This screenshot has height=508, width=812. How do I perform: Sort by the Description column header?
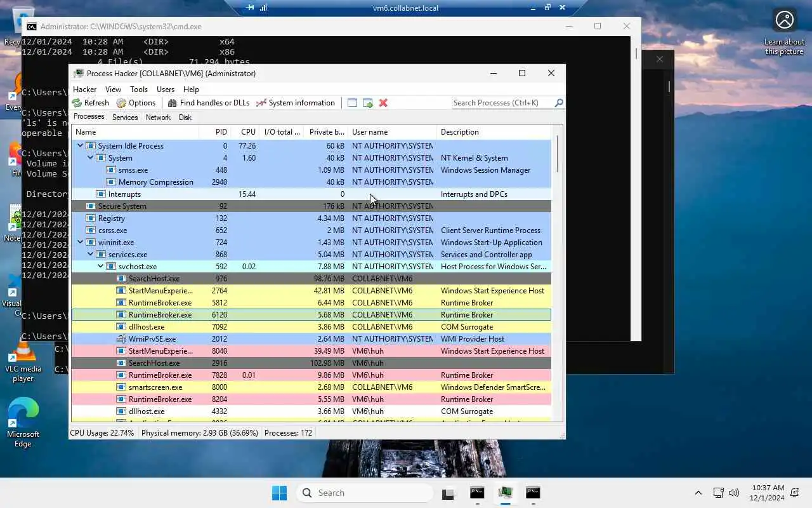[x=494, y=132]
